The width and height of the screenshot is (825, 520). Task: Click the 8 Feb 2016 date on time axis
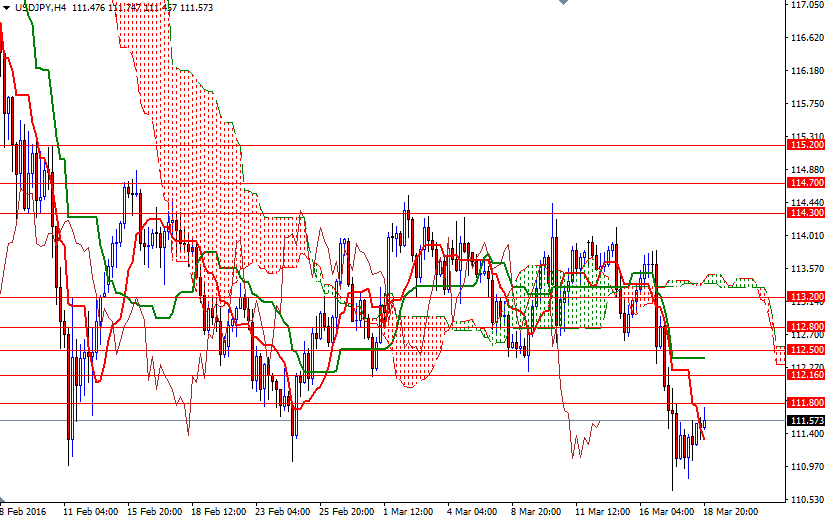(23, 512)
